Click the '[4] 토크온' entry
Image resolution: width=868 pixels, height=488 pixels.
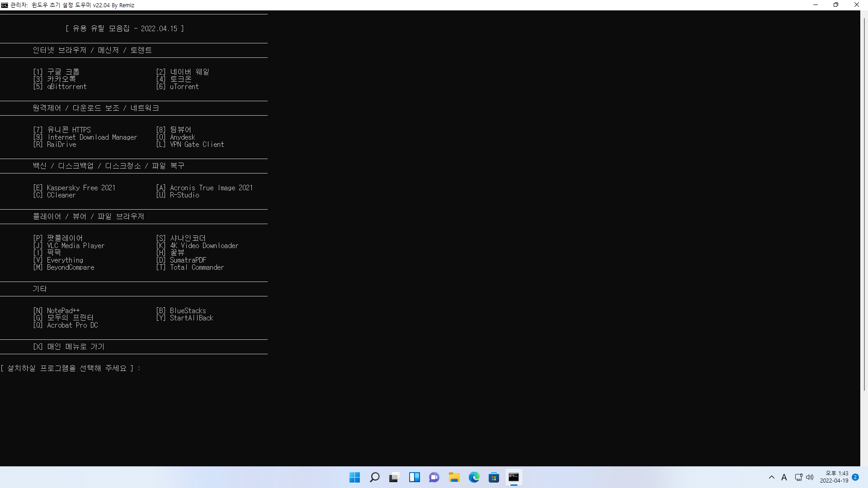click(x=174, y=79)
